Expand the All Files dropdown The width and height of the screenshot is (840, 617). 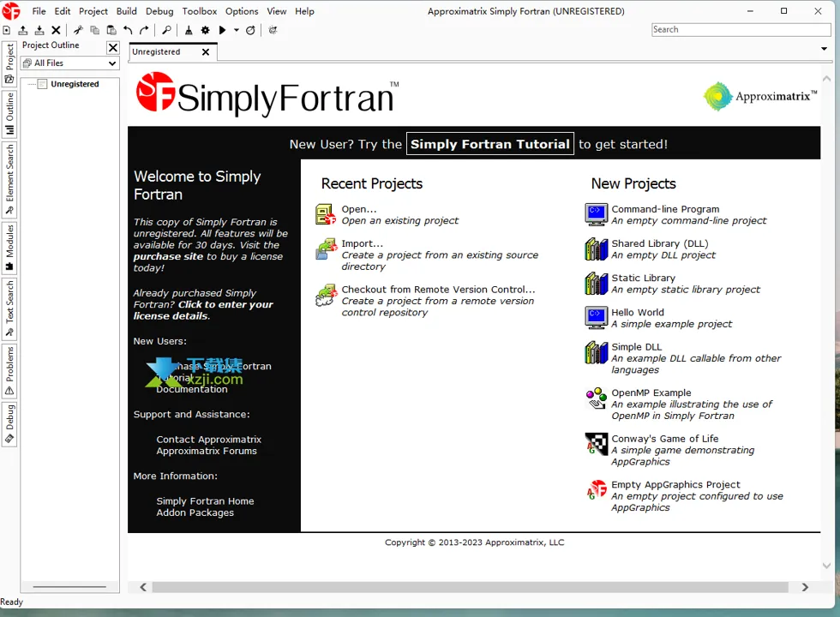69,63
